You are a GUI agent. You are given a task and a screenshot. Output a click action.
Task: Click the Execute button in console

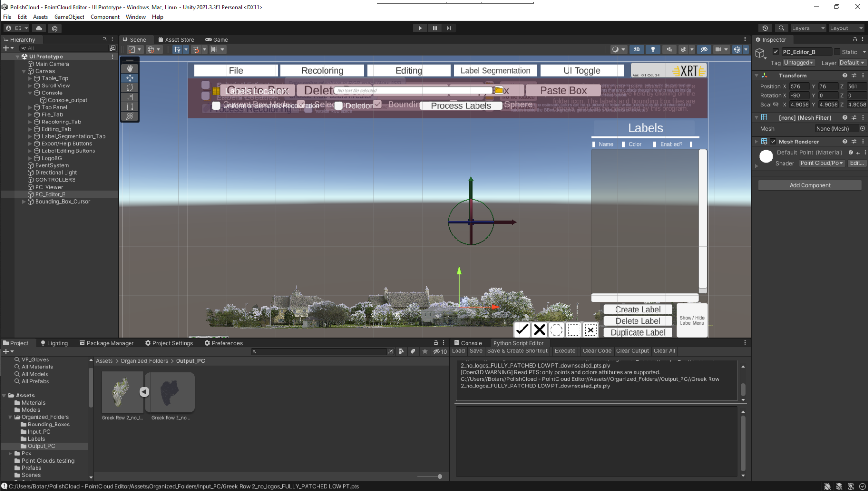565,351
